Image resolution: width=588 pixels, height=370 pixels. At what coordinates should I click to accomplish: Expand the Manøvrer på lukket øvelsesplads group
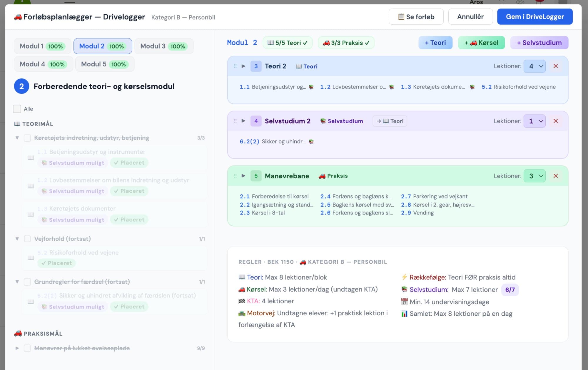[17, 348]
